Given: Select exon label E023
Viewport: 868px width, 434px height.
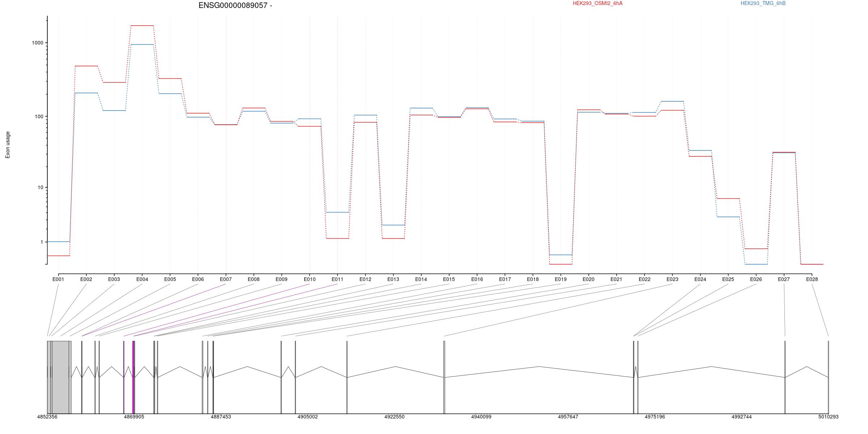Looking at the screenshot, I should pyautogui.click(x=672, y=279).
